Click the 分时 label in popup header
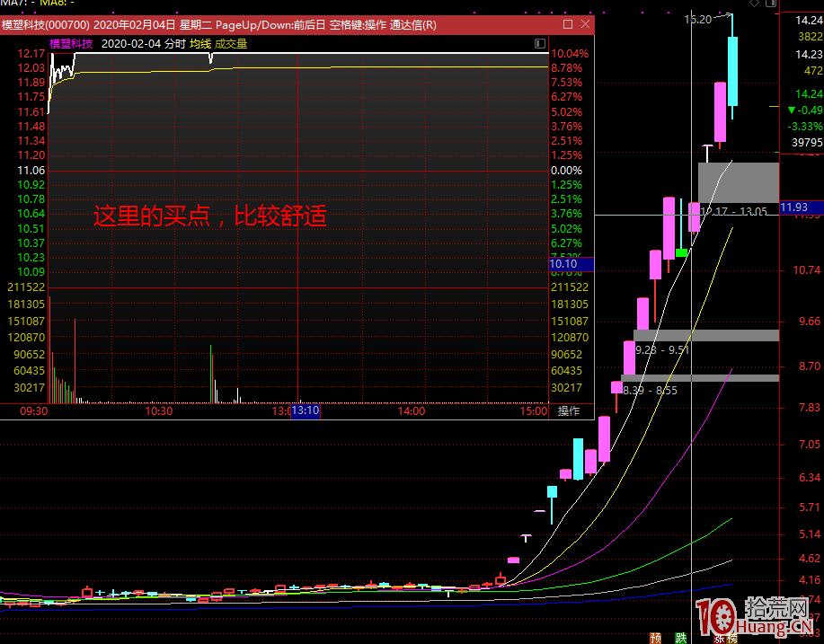 tap(175, 43)
